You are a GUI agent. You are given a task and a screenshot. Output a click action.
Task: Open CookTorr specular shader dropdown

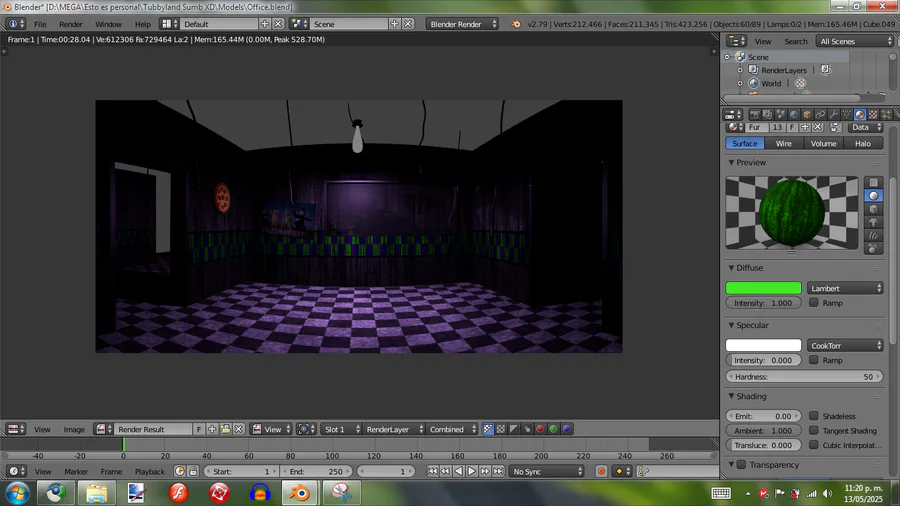coord(845,345)
